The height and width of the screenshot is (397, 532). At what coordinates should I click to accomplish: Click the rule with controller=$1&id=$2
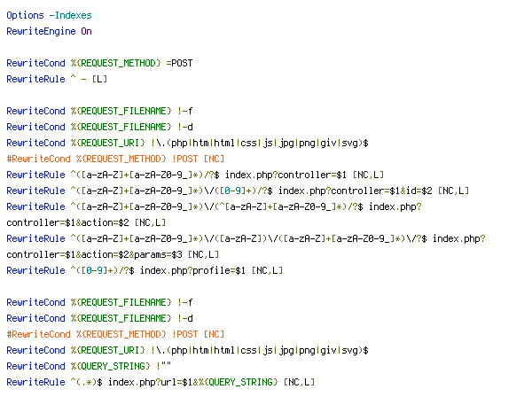[238, 191]
